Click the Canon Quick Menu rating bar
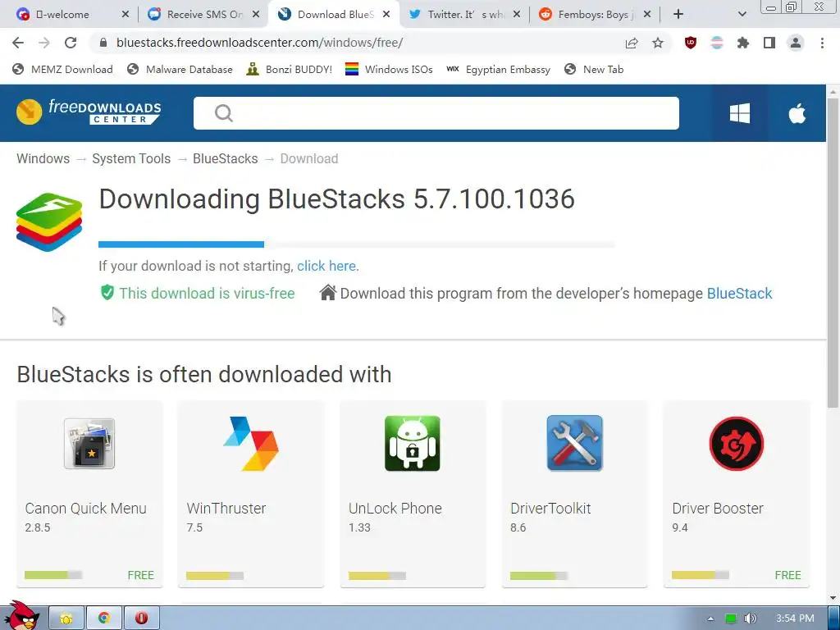Viewport: 840px width, 630px height. (x=53, y=575)
